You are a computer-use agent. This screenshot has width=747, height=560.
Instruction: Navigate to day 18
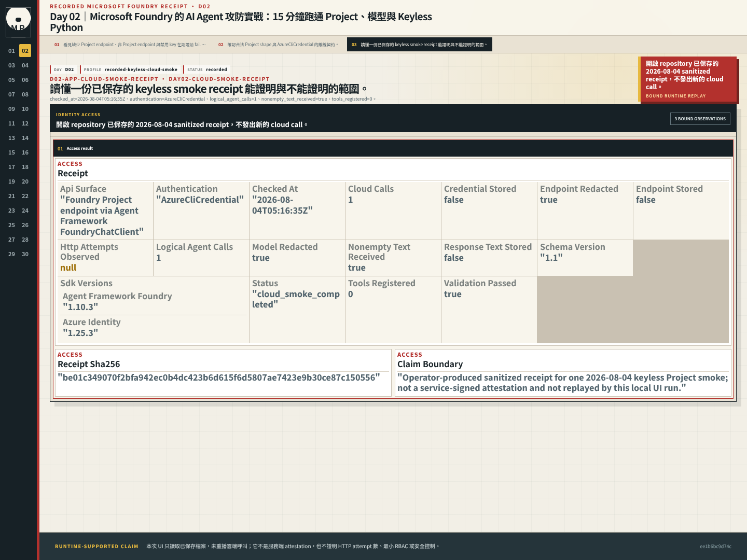25,167
